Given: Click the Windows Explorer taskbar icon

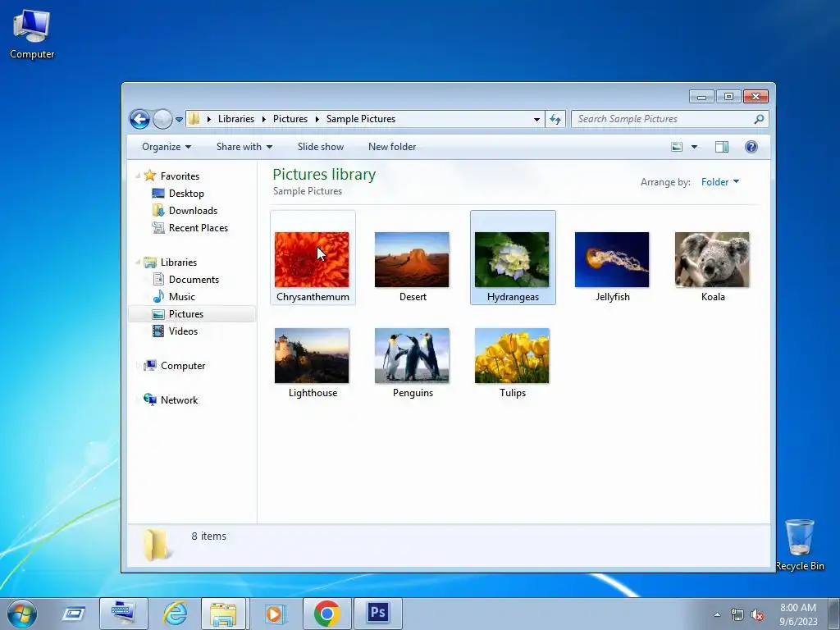Looking at the screenshot, I should (x=223, y=614).
